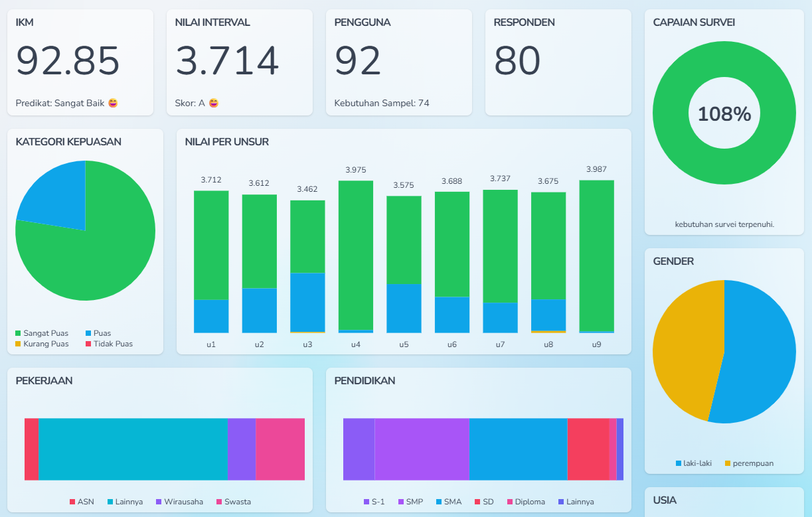Click the teal Lainnya segment in Pekerjaan bar
This screenshot has width=812, height=517.
(x=133, y=449)
